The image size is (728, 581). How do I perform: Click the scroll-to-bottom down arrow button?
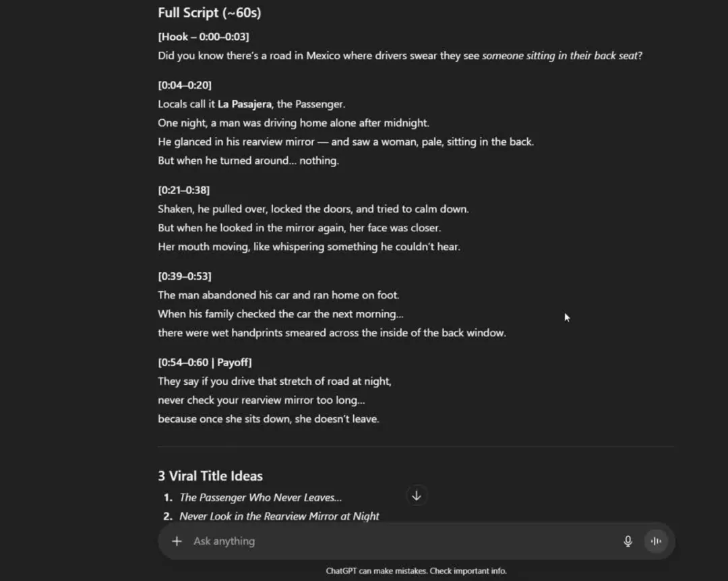click(x=417, y=496)
